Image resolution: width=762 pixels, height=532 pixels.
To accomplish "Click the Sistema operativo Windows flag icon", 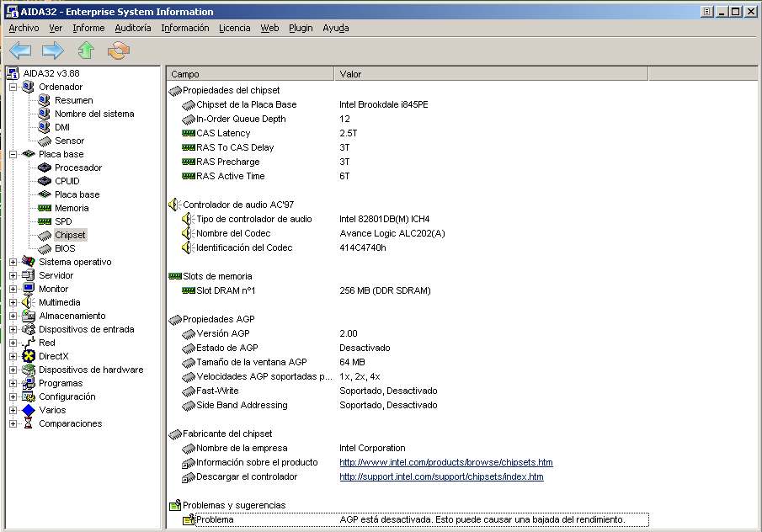I will 29,262.
